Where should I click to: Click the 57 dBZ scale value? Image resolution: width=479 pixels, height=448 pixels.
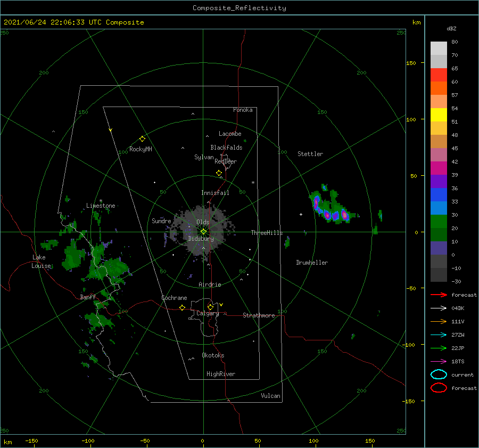click(x=455, y=95)
